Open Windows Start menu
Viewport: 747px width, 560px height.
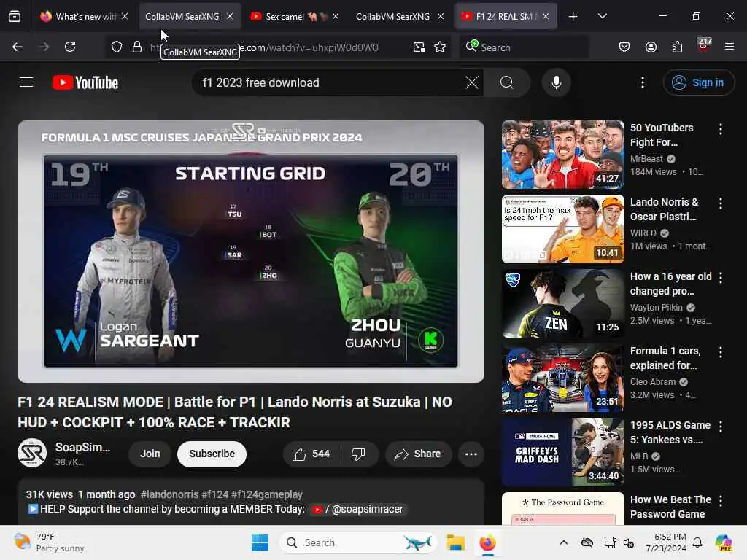pos(260,542)
